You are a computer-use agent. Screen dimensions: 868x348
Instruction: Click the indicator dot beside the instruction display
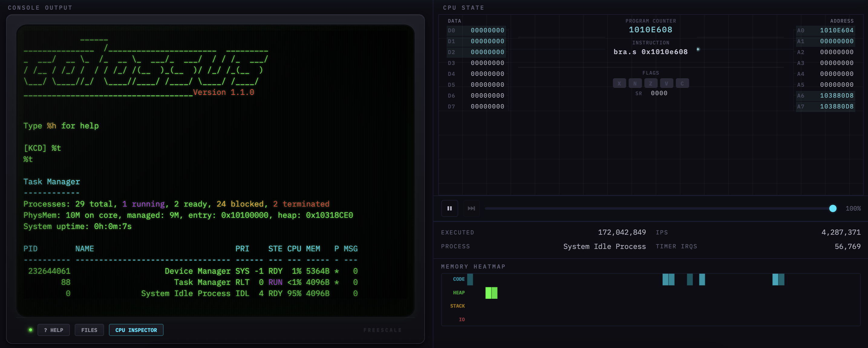tap(698, 49)
